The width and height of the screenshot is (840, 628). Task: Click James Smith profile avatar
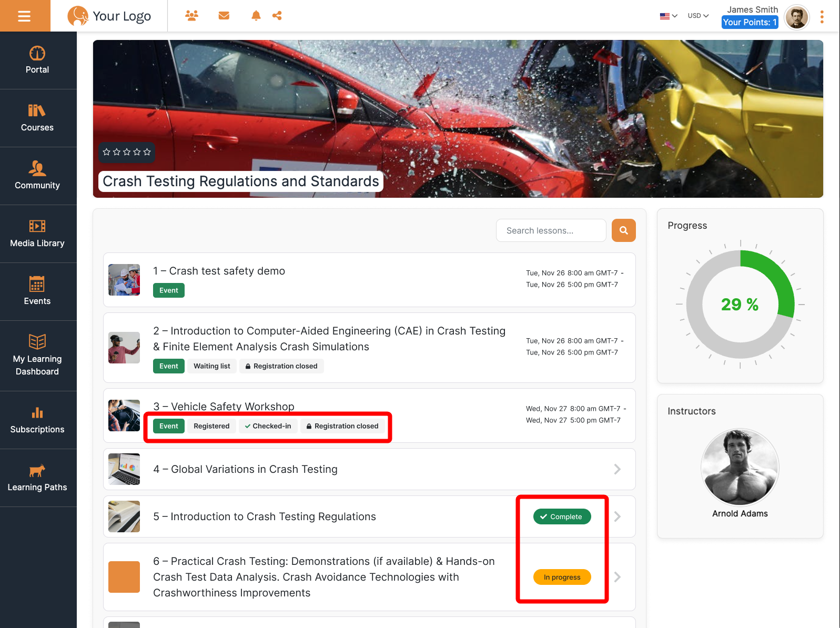click(x=796, y=17)
